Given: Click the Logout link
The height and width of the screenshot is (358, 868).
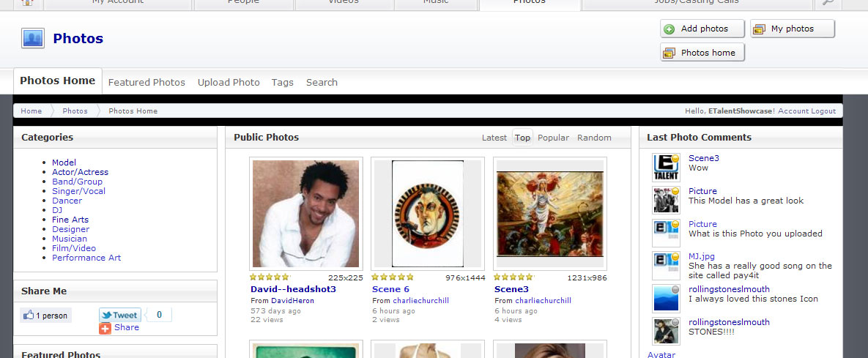Looking at the screenshot, I should tap(823, 111).
